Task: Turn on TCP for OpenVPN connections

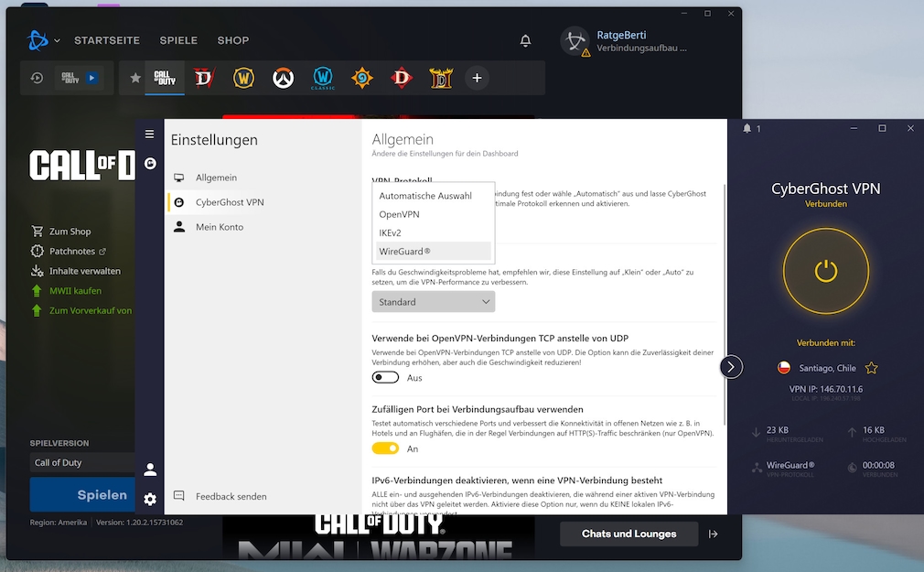Action: 384,377
